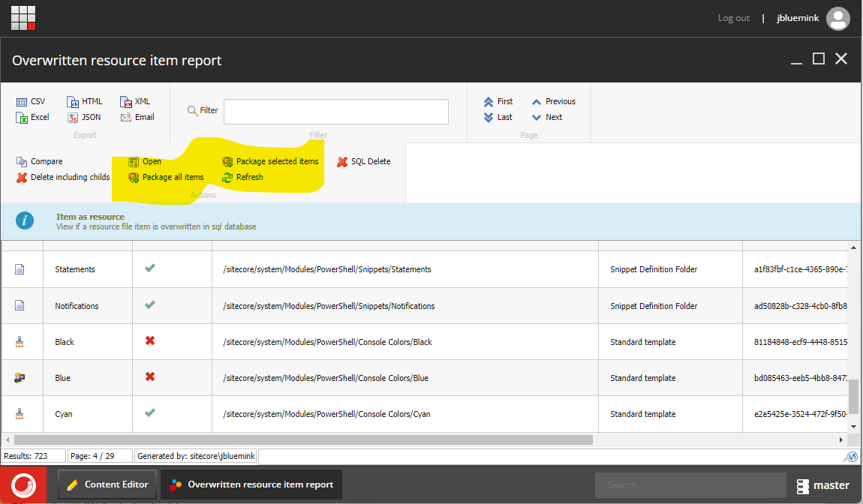The image size is (863, 504).
Task: Click Delete including childs
Action: (63, 177)
